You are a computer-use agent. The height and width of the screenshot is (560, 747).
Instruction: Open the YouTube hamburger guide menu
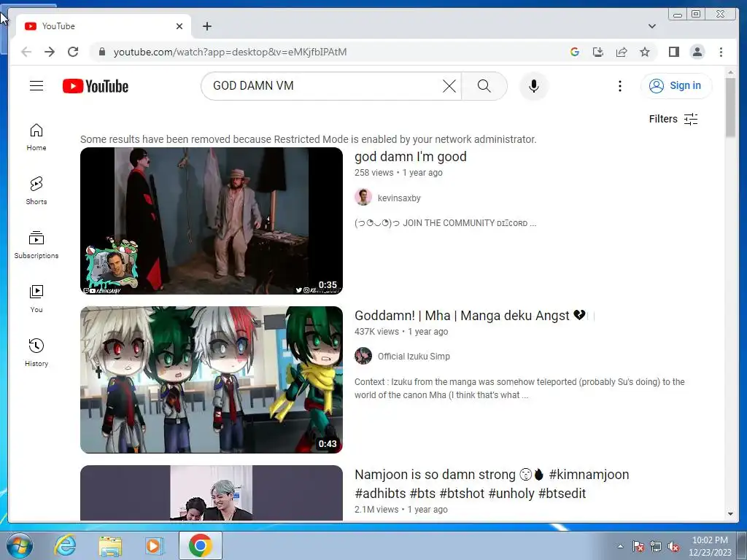(x=36, y=86)
